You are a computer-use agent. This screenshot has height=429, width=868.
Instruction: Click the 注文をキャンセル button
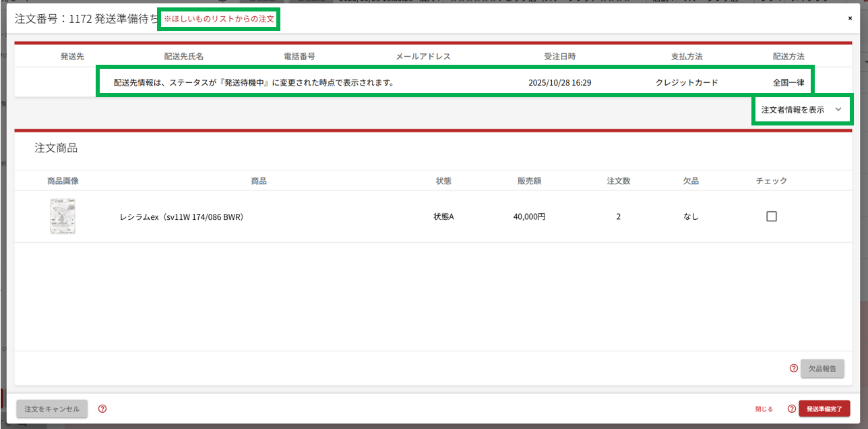(52, 409)
